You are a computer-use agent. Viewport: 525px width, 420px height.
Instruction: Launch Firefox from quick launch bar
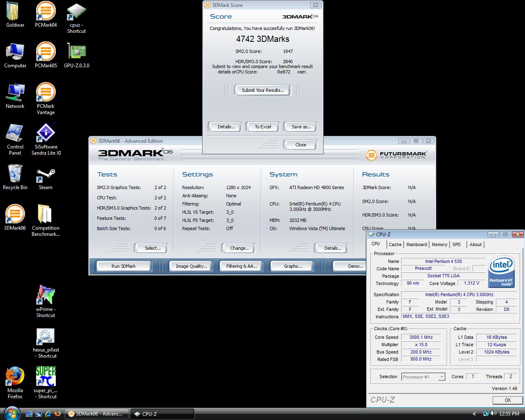[57, 414]
